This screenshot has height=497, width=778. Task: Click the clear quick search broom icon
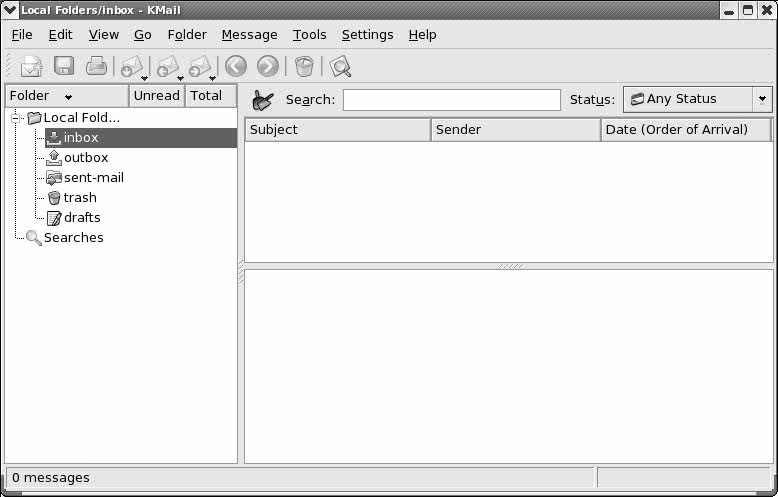[262, 100]
